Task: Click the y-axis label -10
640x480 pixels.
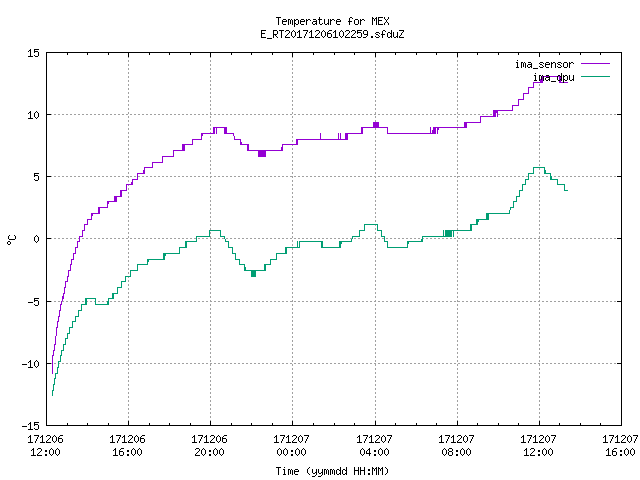Action: coord(31,364)
